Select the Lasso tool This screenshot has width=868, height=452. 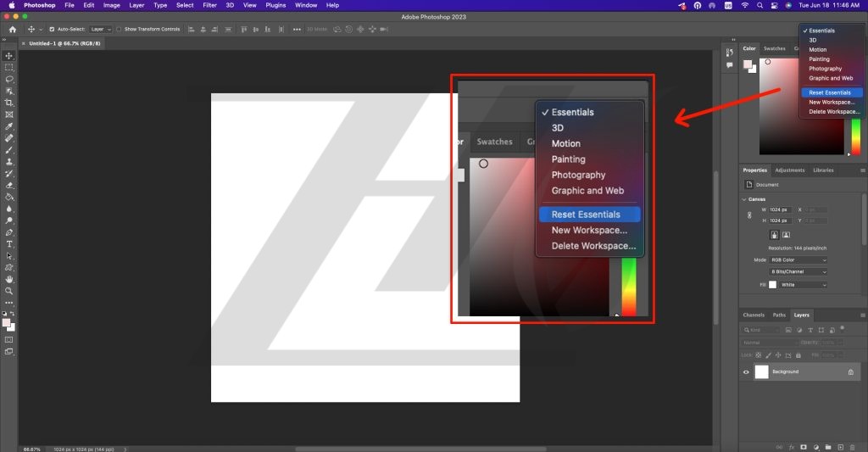click(9, 79)
